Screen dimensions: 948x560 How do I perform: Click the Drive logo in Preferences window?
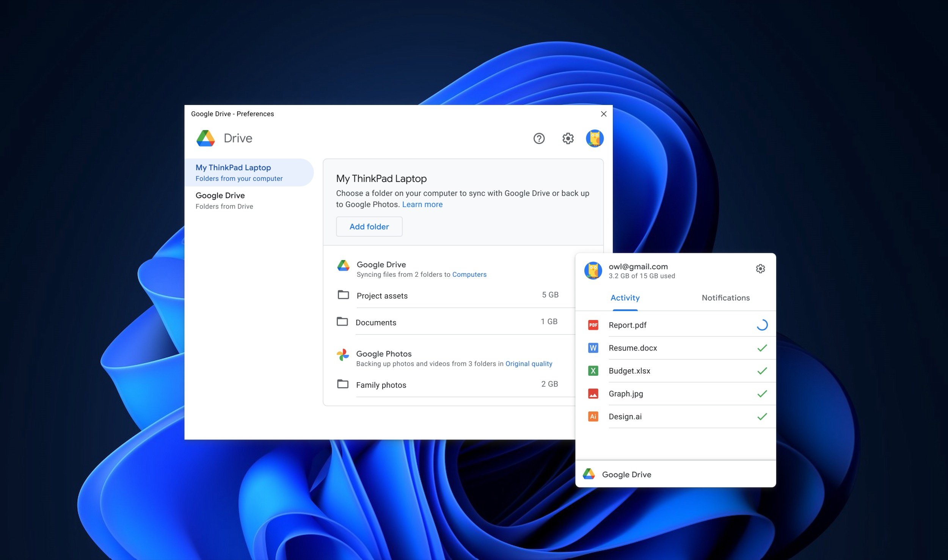pyautogui.click(x=205, y=138)
